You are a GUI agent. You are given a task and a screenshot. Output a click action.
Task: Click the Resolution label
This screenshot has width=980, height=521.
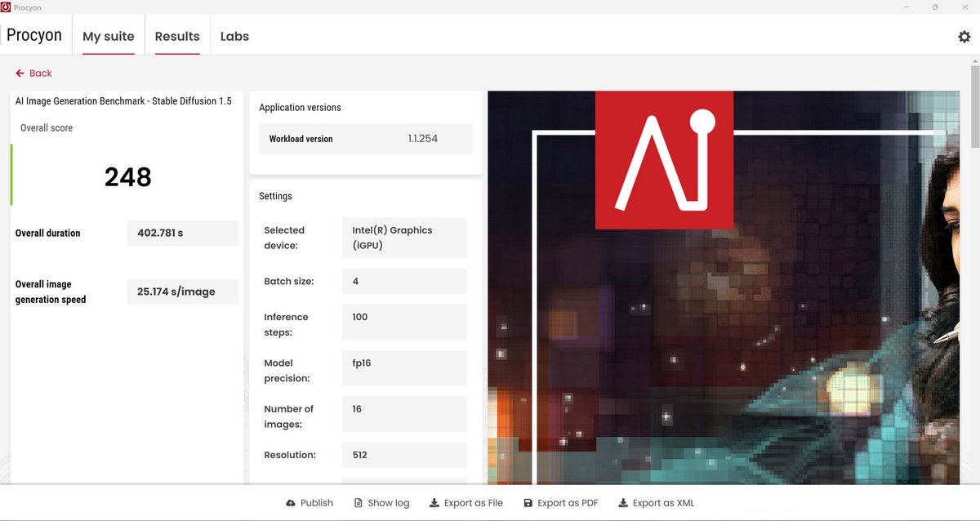click(x=290, y=455)
